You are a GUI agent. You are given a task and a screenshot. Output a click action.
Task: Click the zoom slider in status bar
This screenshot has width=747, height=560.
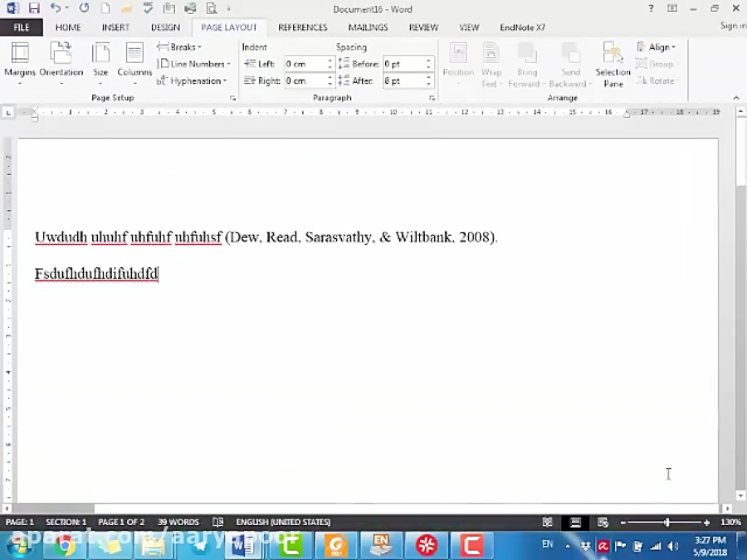[666, 523]
